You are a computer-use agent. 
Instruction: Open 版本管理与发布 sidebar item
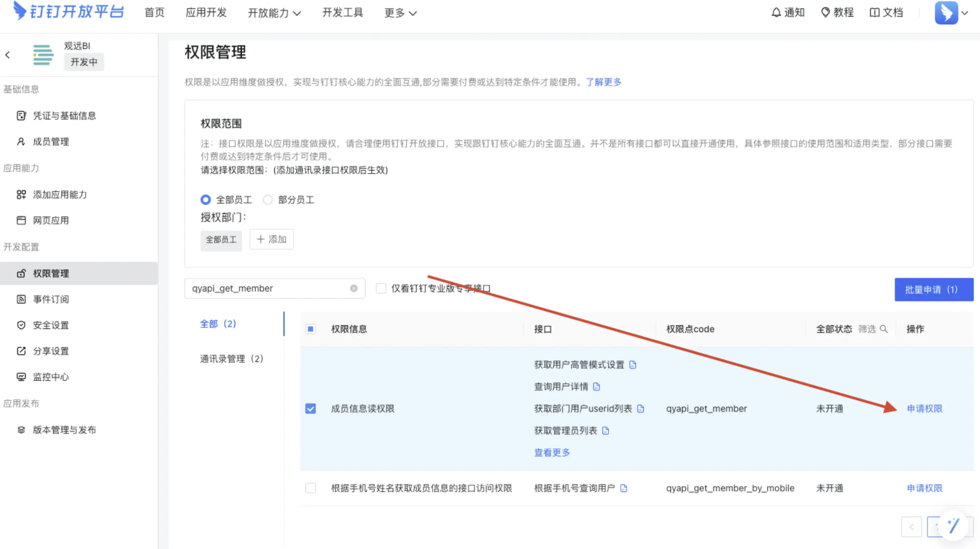(79, 430)
